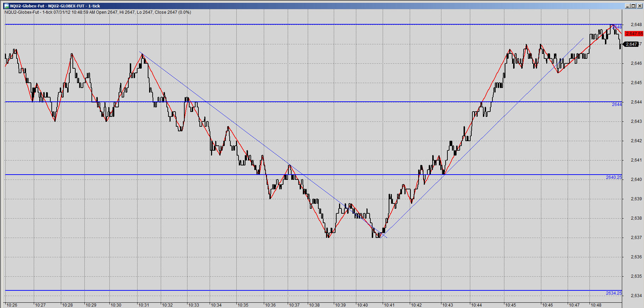This screenshot has height=308, width=644.
Task: Click the 10:41 time axis label
Action: (389, 305)
